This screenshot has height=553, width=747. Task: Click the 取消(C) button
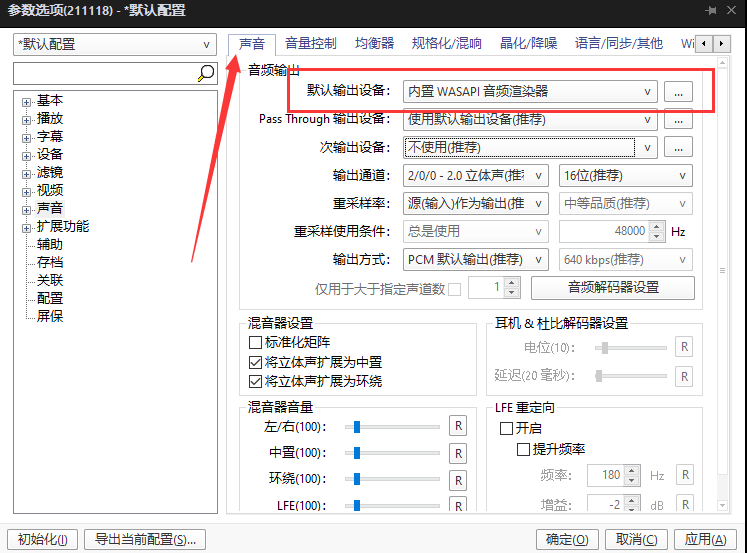coord(636,539)
